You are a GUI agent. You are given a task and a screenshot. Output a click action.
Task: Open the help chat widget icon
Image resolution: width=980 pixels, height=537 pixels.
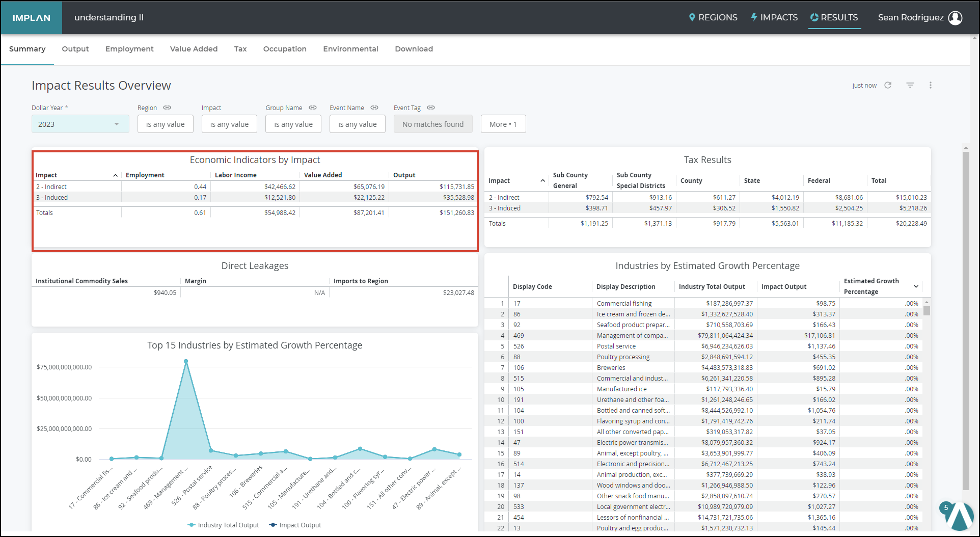959,516
